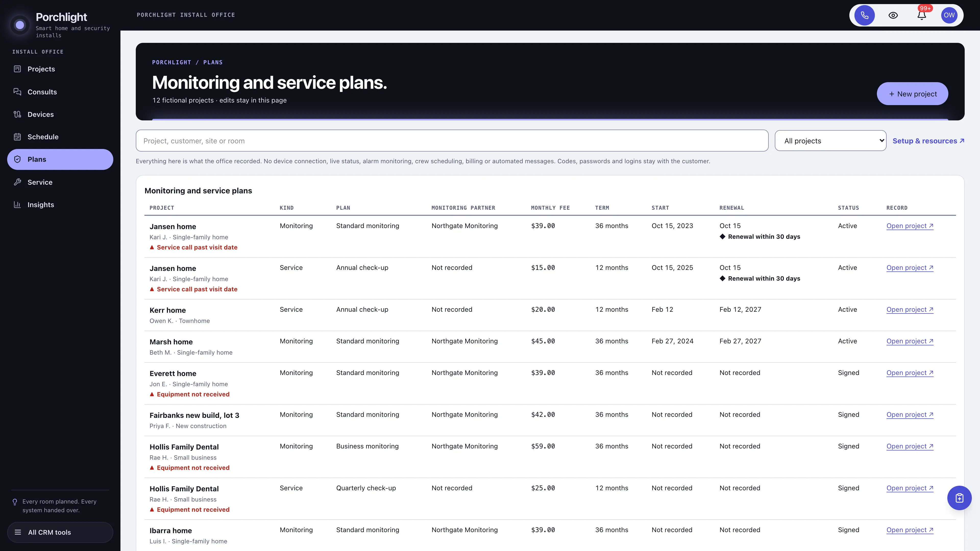
Task: Click the hamburger icon in All CRM tools
Action: (x=18, y=532)
